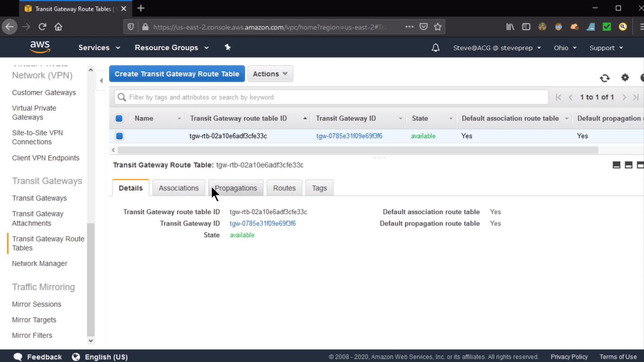Open the Routes tab

[284, 188]
